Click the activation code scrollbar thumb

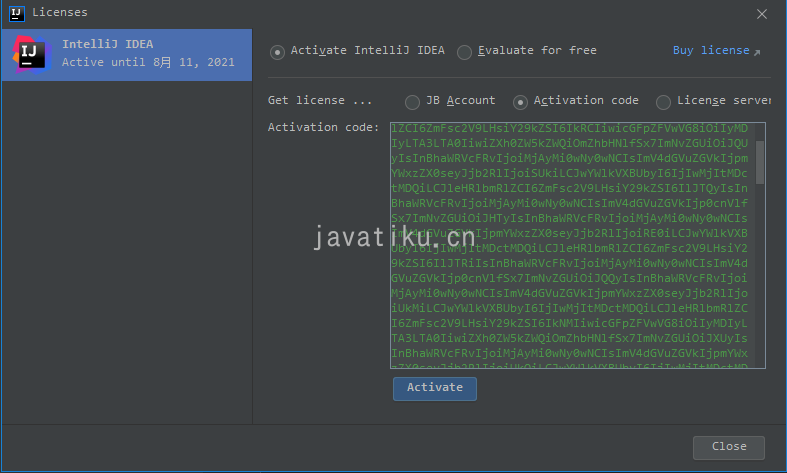(x=760, y=162)
